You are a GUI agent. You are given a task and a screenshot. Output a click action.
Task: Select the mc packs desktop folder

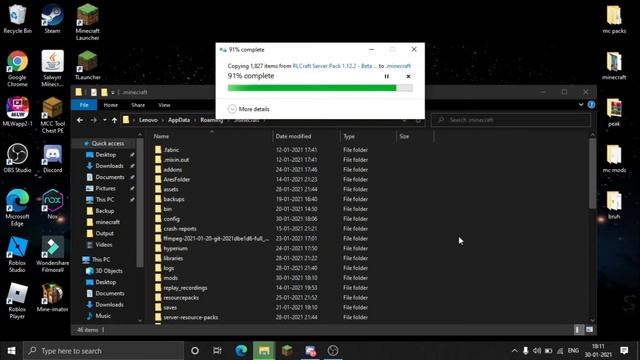(614, 19)
